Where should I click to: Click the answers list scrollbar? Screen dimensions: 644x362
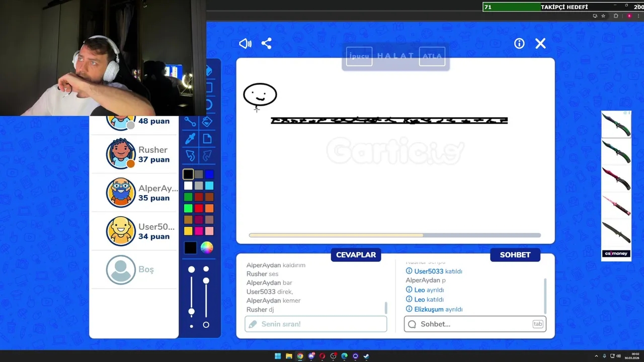click(386, 308)
